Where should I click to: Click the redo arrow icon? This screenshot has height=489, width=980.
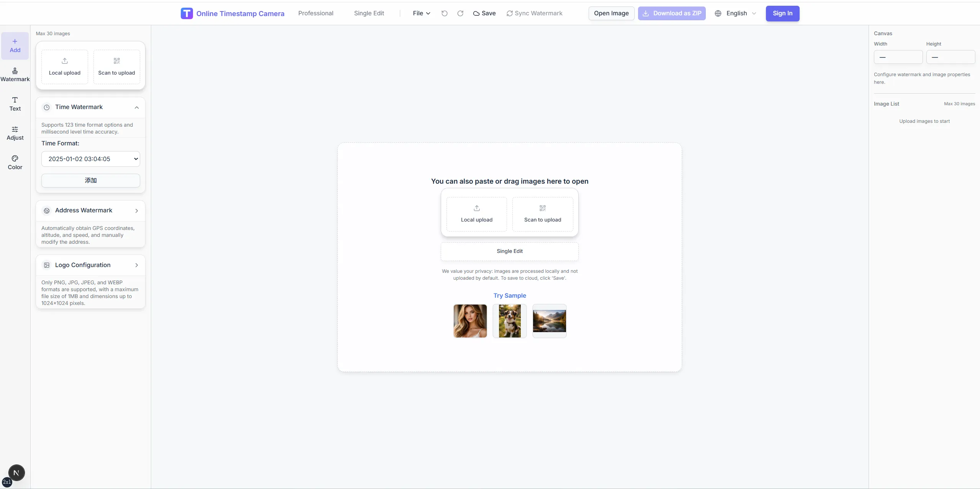click(x=460, y=13)
